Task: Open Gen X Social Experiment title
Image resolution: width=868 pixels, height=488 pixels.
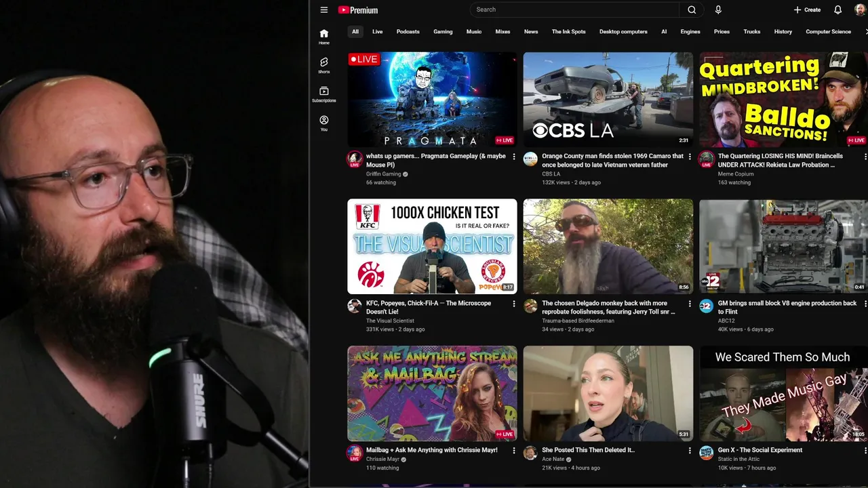Action: click(x=760, y=450)
